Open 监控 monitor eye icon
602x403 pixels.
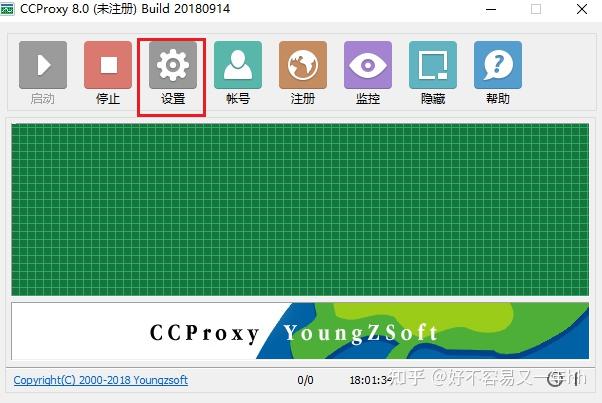[368, 65]
